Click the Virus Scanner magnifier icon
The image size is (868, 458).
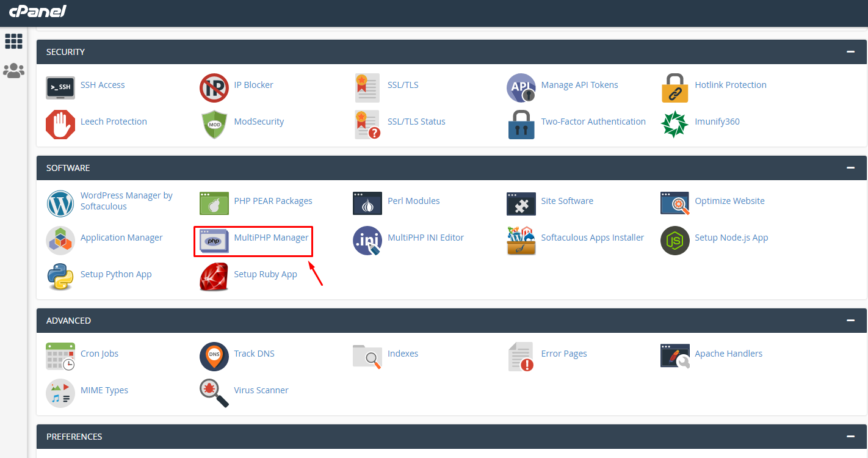tap(214, 393)
